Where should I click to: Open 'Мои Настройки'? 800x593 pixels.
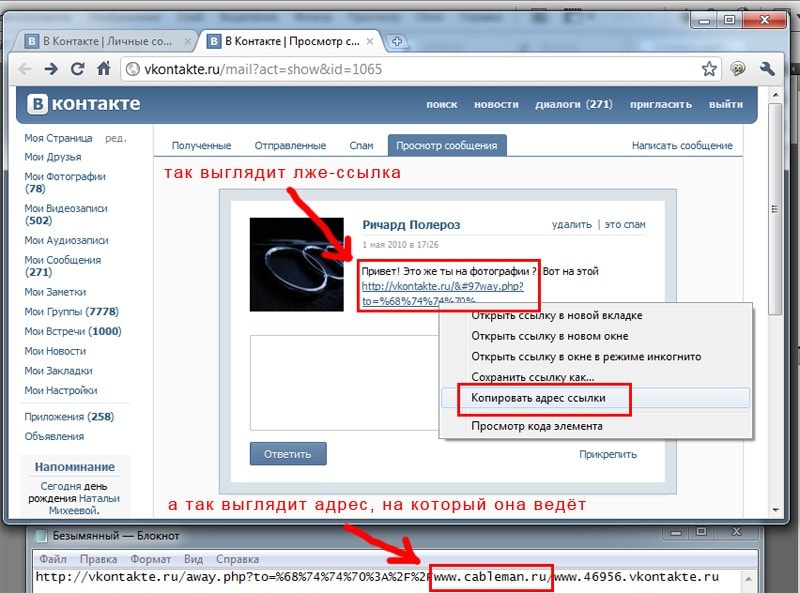[61, 390]
